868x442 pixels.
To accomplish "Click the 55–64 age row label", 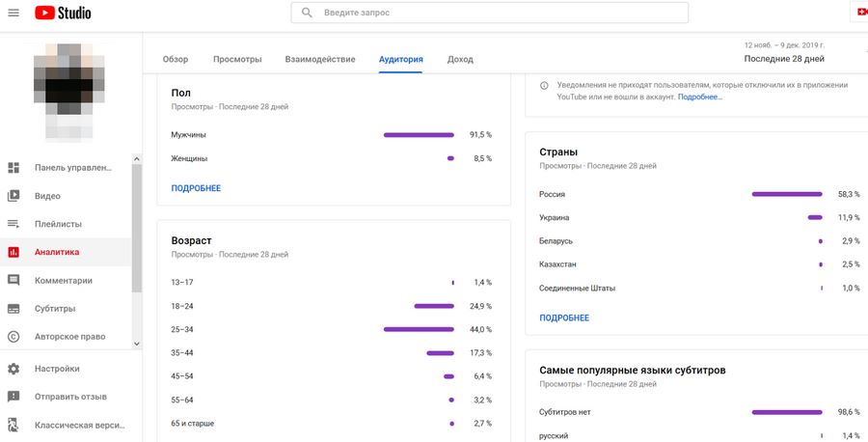I will [x=182, y=400].
